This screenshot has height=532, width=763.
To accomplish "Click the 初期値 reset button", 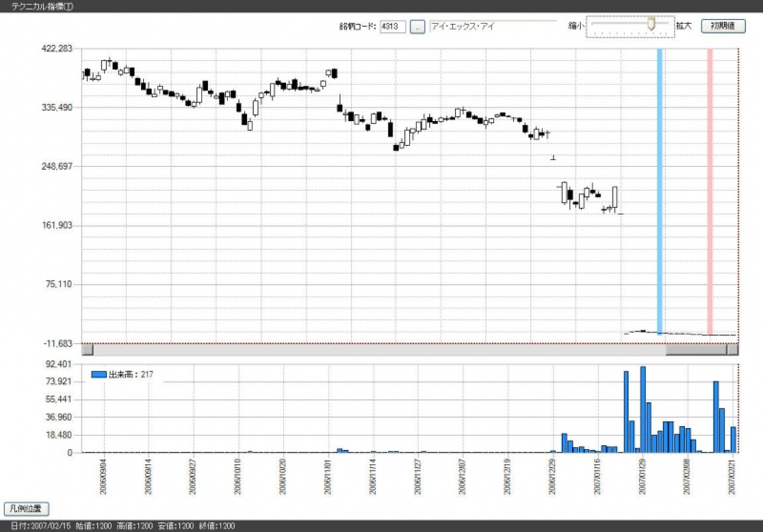I will pos(723,26).
